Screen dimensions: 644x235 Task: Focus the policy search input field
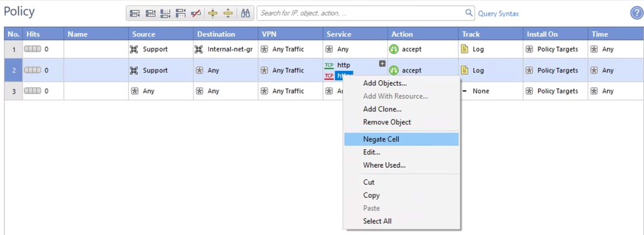point(362,13)
